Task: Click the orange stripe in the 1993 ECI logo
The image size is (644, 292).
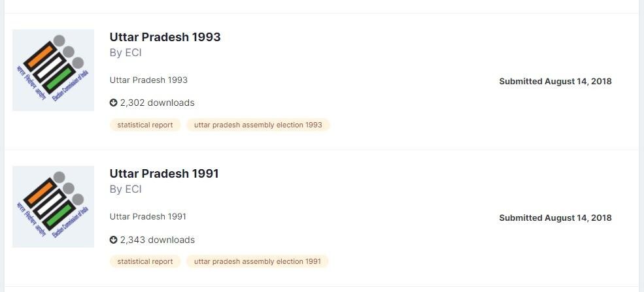Action: [39, 56]
